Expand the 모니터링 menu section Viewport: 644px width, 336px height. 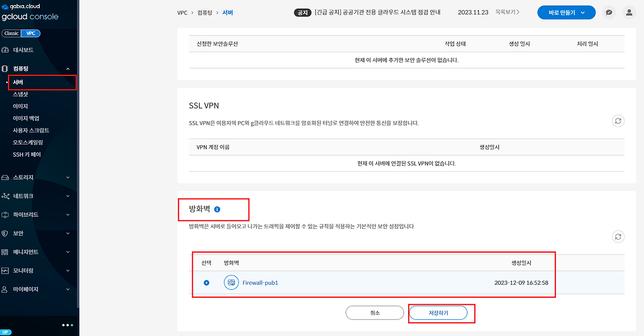(x=68, y=271)
